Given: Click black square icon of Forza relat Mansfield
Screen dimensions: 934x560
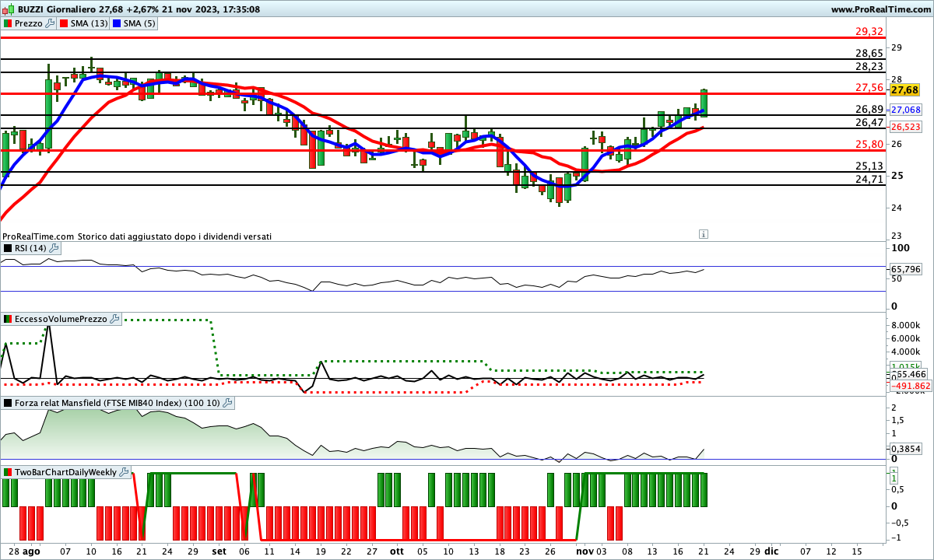Looking at the screenshot, I should tap(8, 403).
